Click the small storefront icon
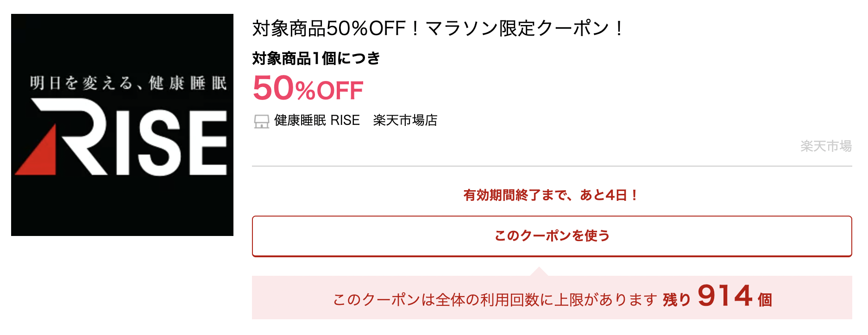 (x=262, y=122)
